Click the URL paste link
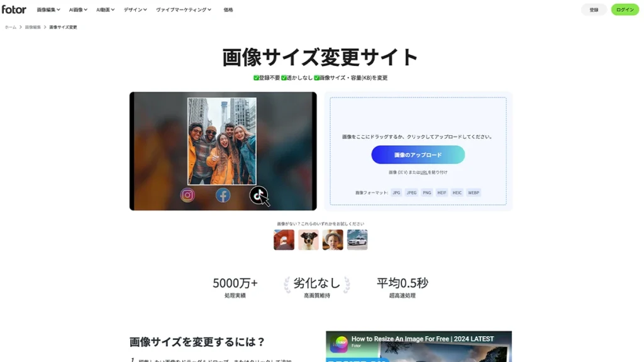The image size is (644, 362). point(423,172)
